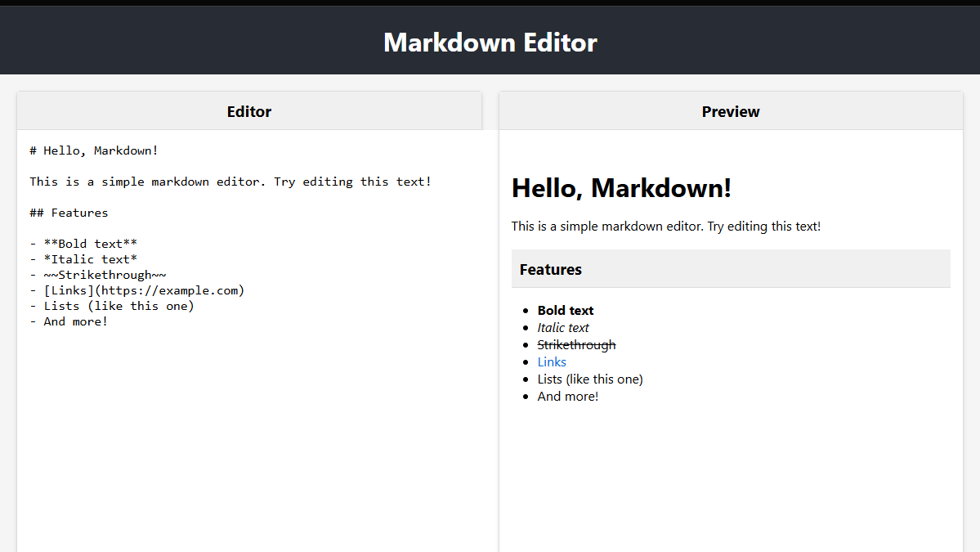Place cursor on '- And more!' editor line
This screenshot has height=552, width=980.
pos(69,321)
